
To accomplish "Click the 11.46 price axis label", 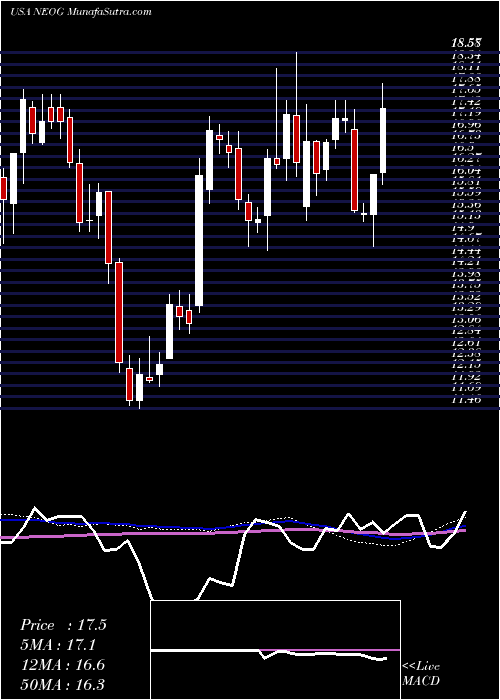I will click(466, 400).
